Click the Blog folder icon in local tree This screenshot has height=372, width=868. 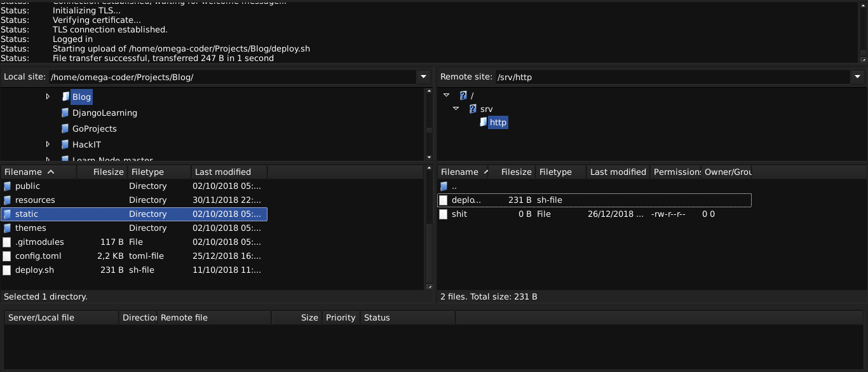66,97
